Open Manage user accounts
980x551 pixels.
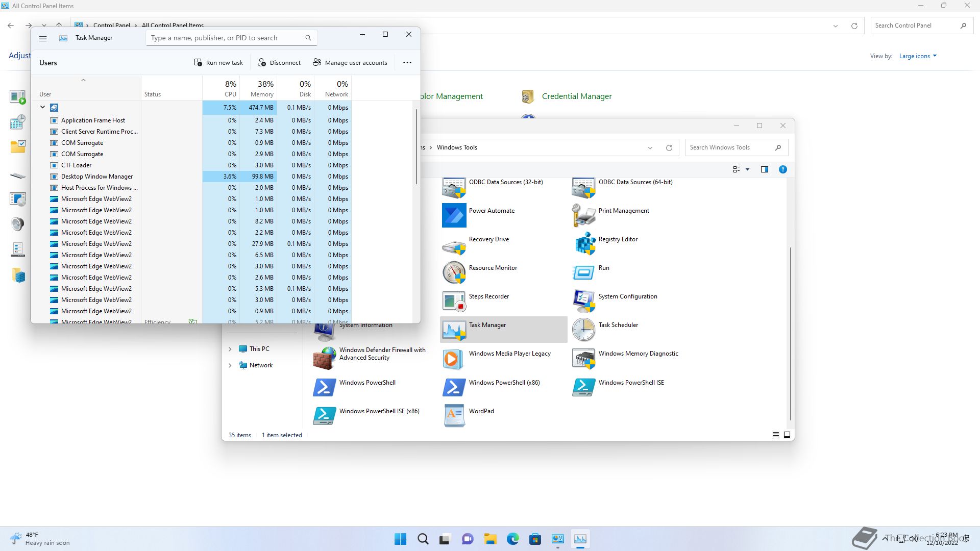(x=350, y=63)
